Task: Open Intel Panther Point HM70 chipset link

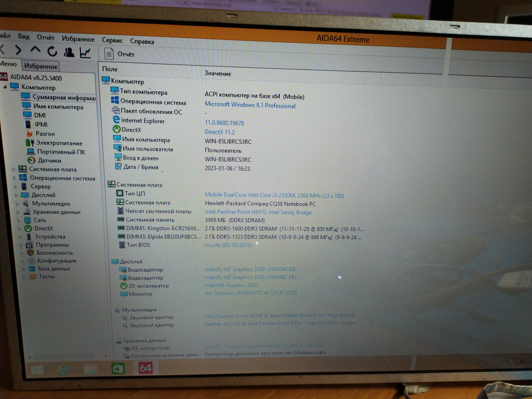Action: 258,212
